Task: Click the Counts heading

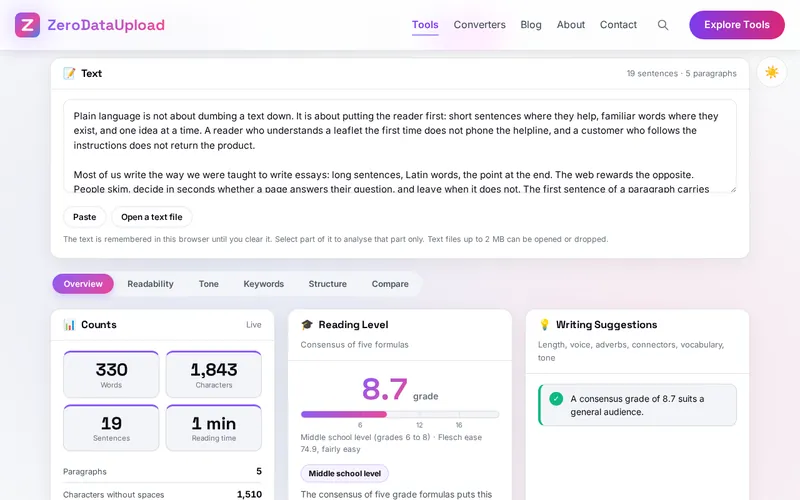Action: click(99, 325)
